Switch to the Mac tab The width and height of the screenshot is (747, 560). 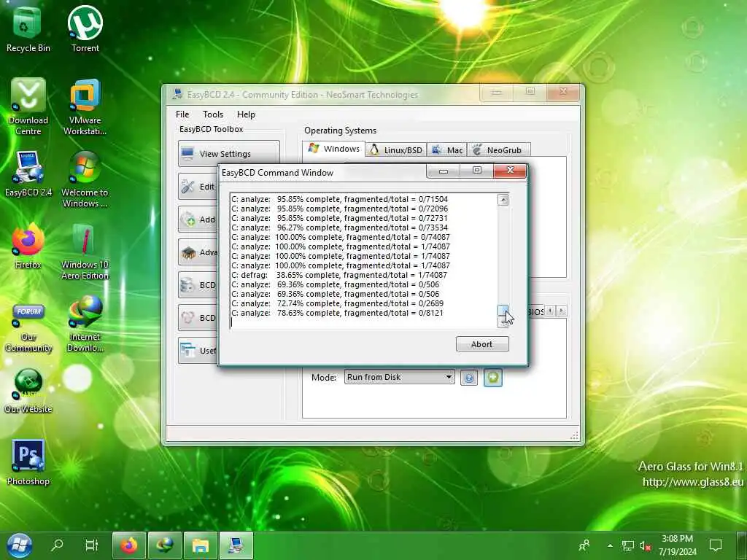[447, 150]
